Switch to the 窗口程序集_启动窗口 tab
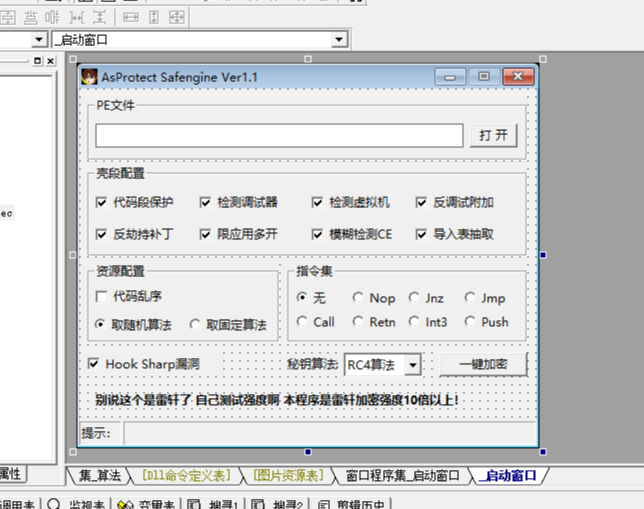 pos(402,476)
